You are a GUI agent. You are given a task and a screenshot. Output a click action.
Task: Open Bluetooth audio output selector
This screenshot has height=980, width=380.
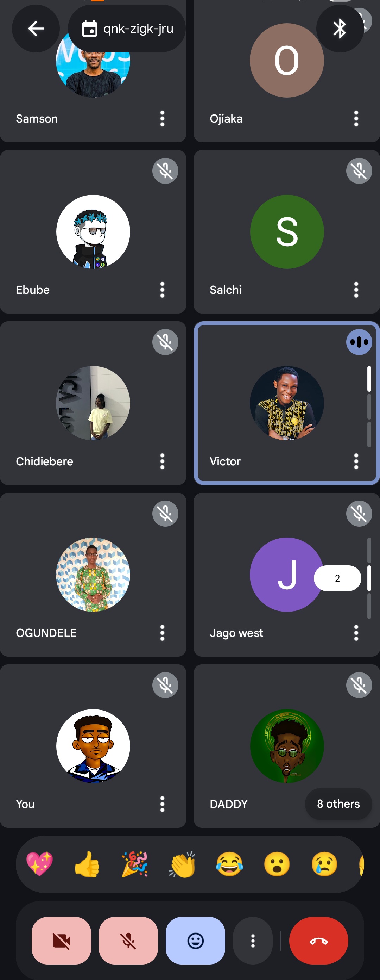340,29
